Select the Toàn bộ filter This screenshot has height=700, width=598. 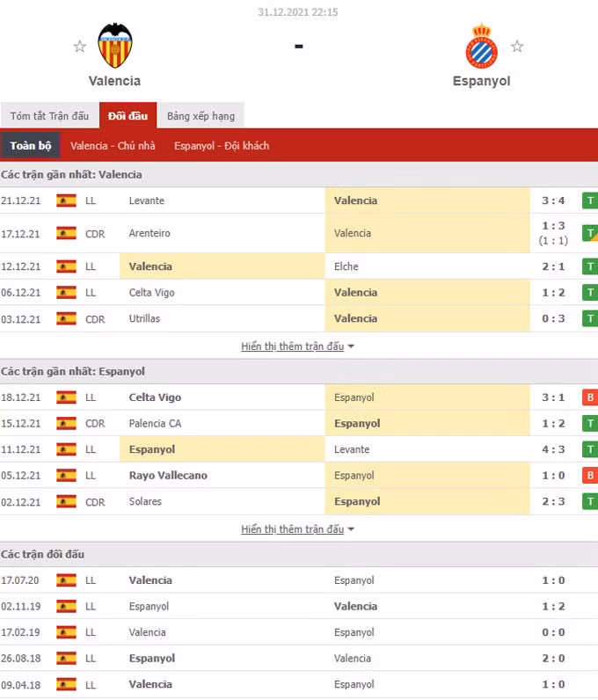point(31,146)
